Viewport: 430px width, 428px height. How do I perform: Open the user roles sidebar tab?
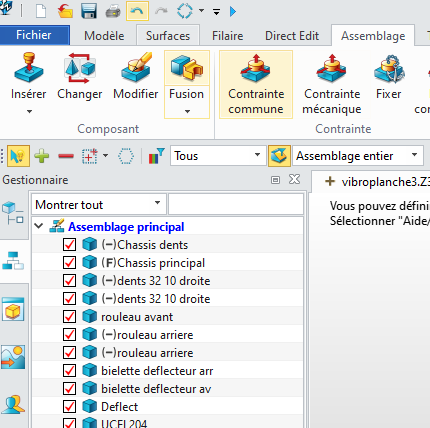(13, 404)
